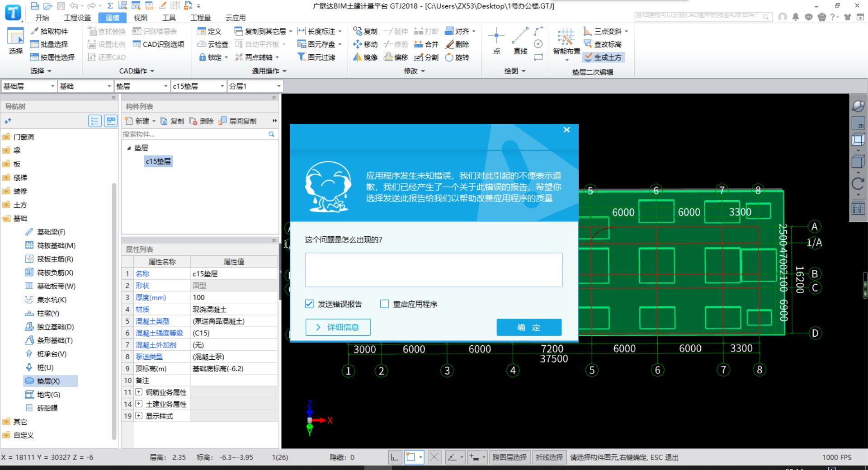Open the 工程量 ribbon tab

pyautogui.click(x=201, y=18)
